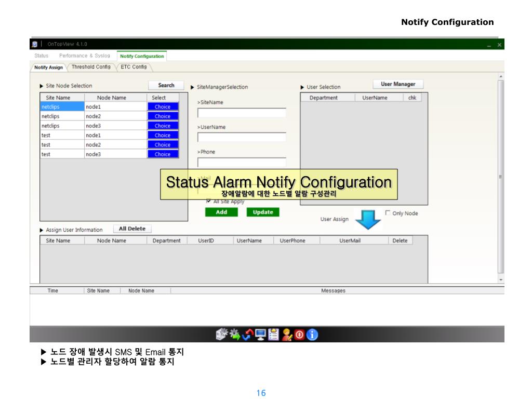
Task: Click the Search button
Action: click(x=166, y=85)
